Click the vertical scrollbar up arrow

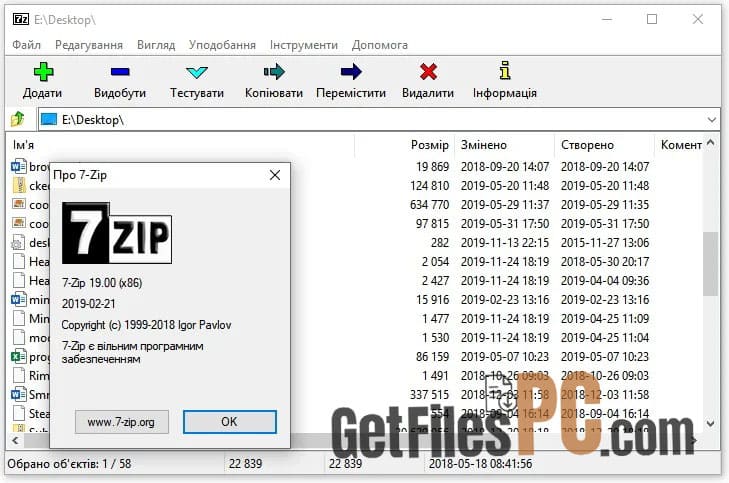(x=710, y=143)
